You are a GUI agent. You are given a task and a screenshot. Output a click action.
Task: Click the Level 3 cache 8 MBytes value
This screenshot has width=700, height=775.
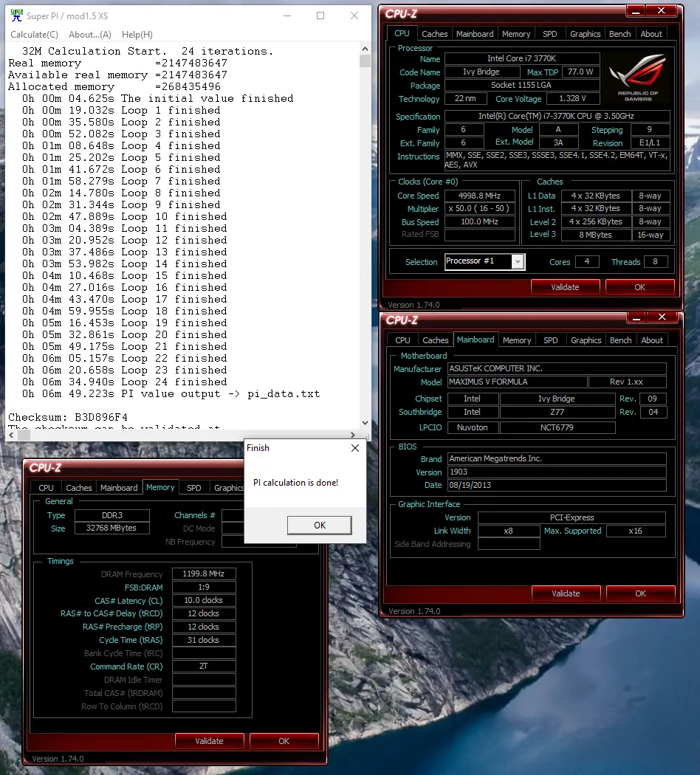(595, 235)
